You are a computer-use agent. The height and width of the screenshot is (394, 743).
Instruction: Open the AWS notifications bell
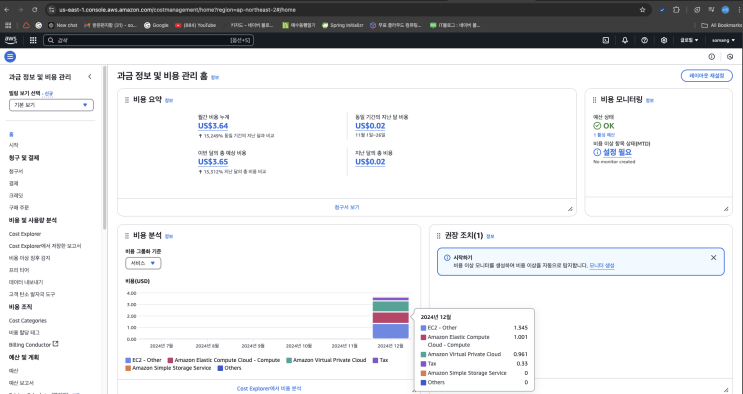[x=625, y=40]
